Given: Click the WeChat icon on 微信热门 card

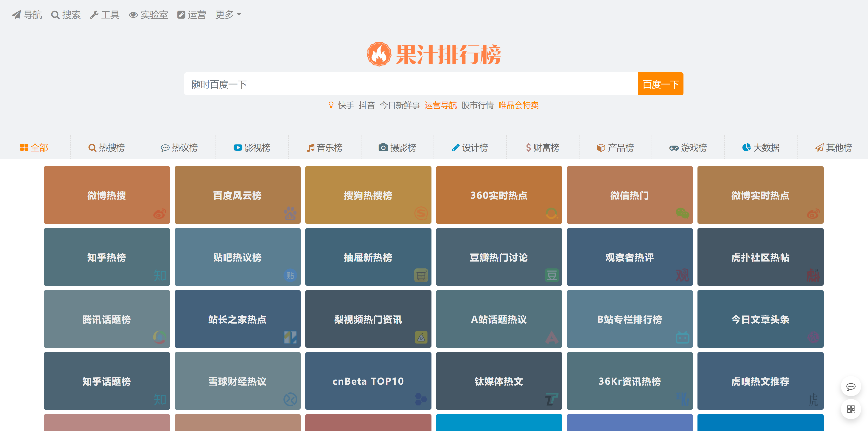Looking at the screenshot, I should click(682, 214).
